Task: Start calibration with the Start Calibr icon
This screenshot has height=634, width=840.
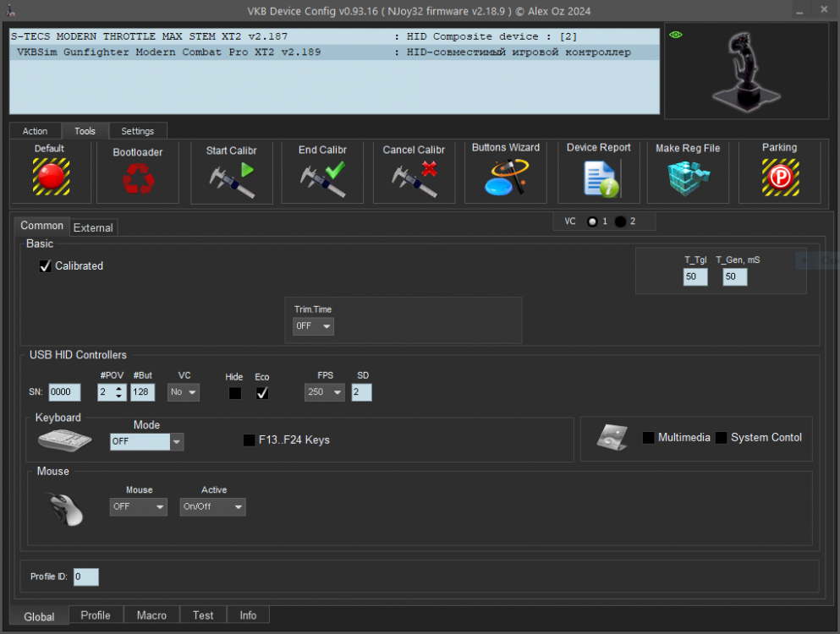Action: pyautogui.click(x=232, y=180)
